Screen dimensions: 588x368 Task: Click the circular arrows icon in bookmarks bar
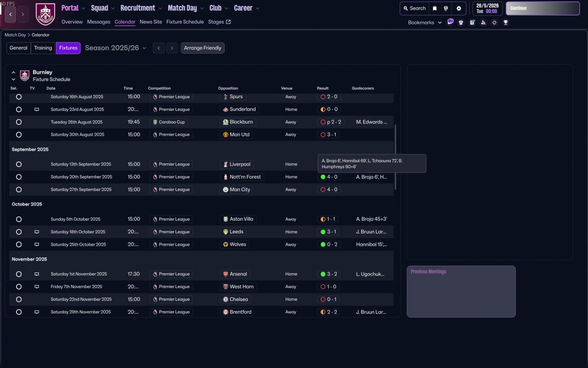(494, 23)
